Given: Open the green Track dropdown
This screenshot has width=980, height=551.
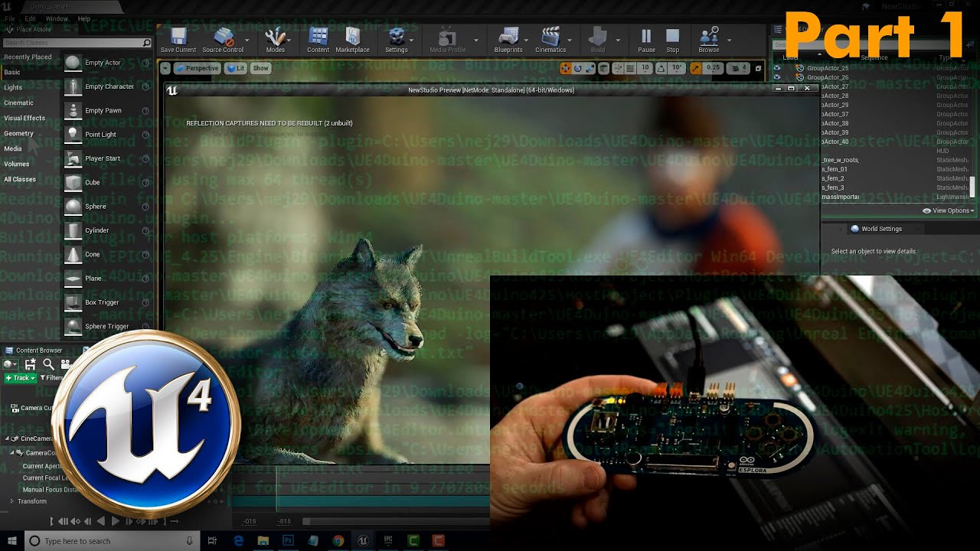Looking at the screenshot, I should [x=20, y=378].
